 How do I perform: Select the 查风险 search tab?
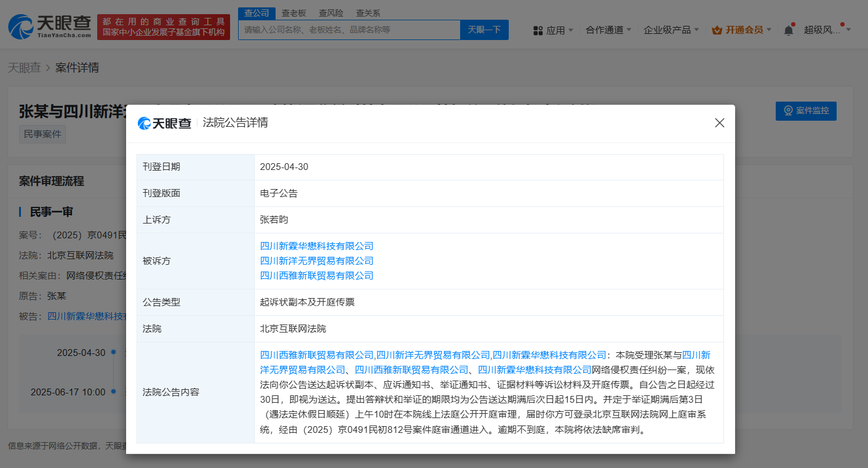click(x=331, y=13)
